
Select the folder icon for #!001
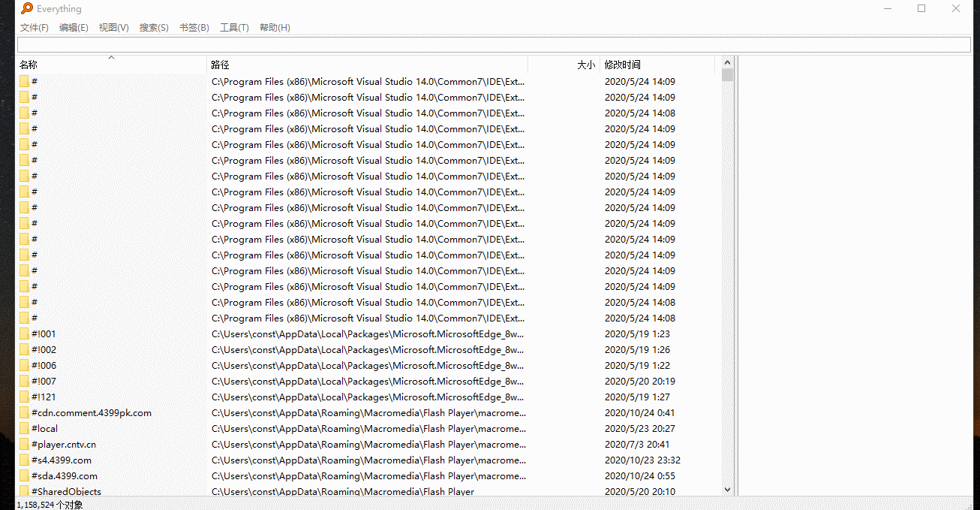[24, 334]
